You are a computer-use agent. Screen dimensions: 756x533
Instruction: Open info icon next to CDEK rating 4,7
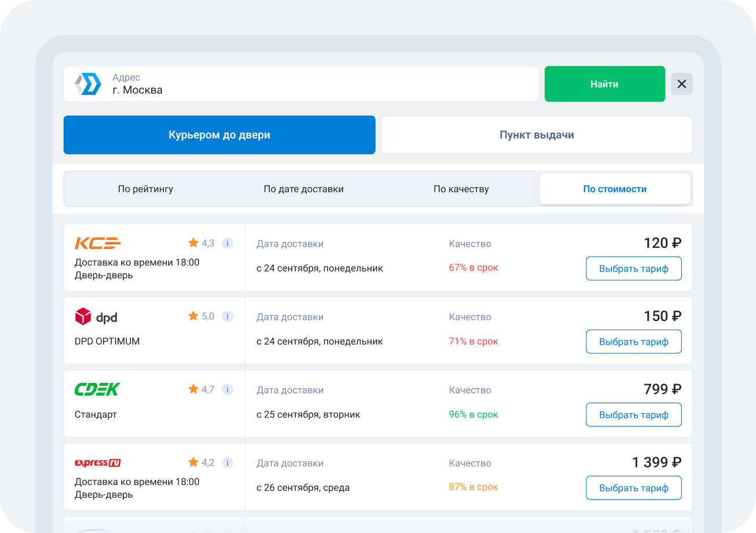click(x=227, y=389)
